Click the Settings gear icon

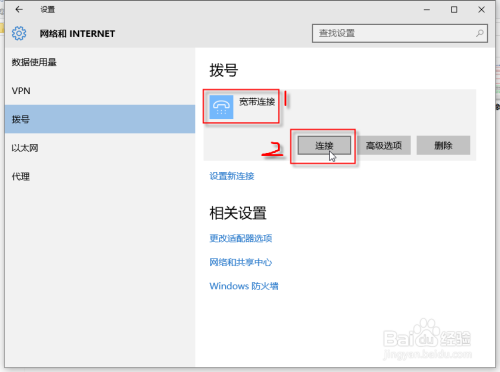click(x=19, y=33)
